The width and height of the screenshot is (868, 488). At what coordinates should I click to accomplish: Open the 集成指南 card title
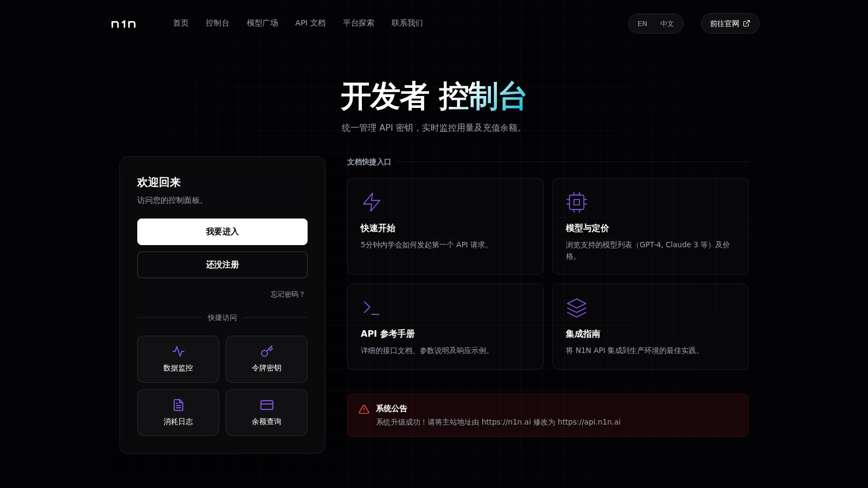[x=583, y=334]
